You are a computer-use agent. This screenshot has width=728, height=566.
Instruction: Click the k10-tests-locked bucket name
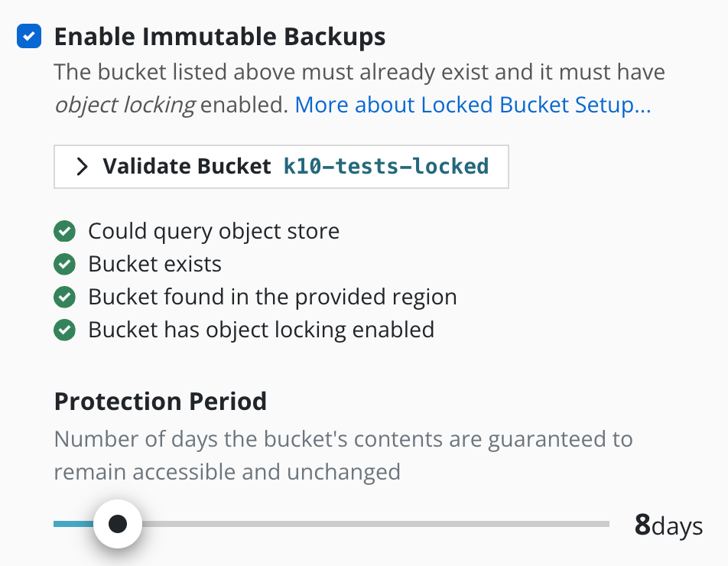coord(386,167)
